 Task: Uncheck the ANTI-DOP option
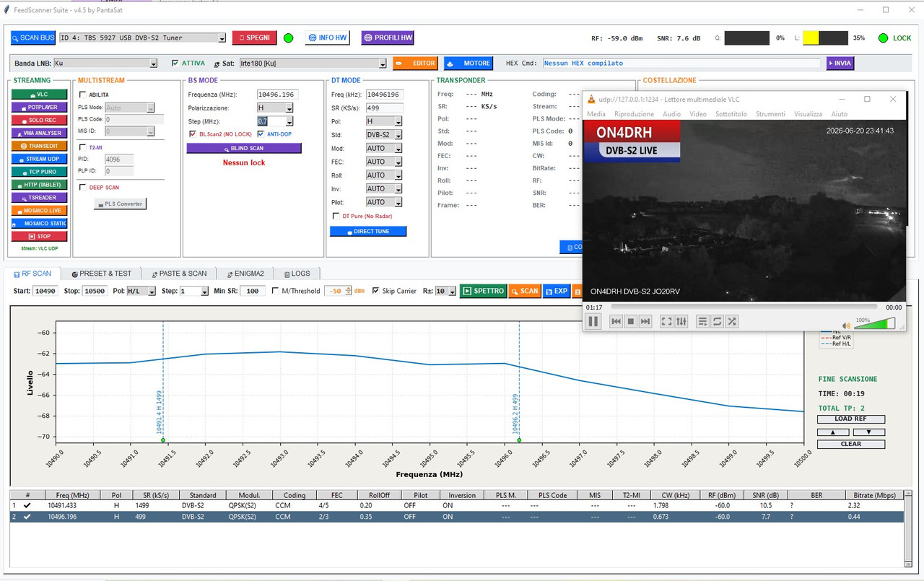point(261,134)
